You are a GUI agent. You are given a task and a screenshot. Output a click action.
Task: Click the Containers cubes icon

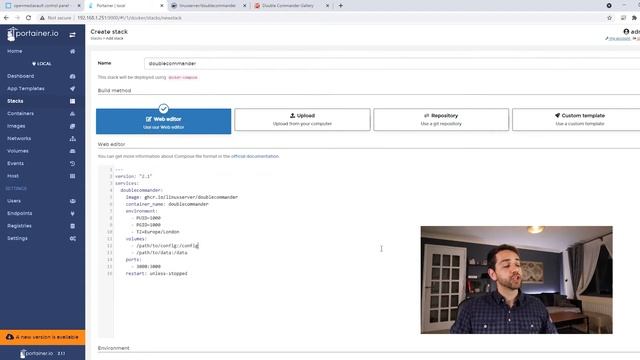pos(72,113)
